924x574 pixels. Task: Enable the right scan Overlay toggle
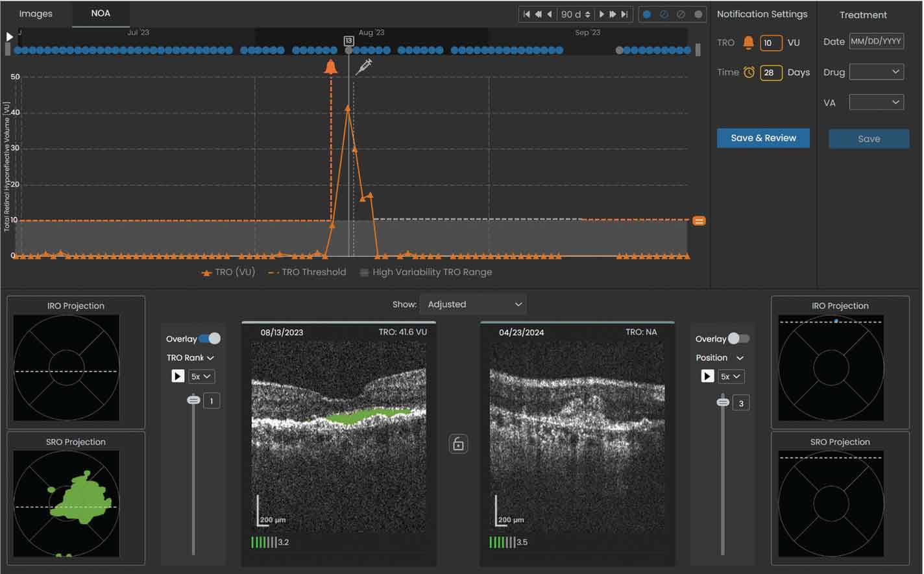[738, 339]
